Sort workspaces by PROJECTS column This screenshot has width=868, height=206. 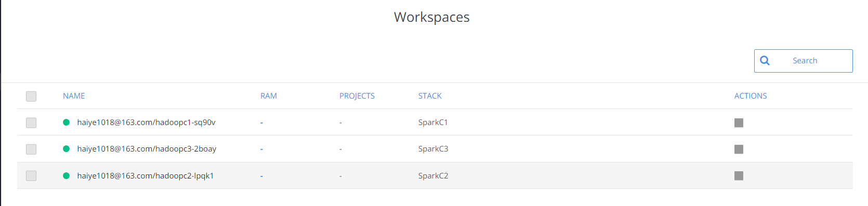coord(357,96)
